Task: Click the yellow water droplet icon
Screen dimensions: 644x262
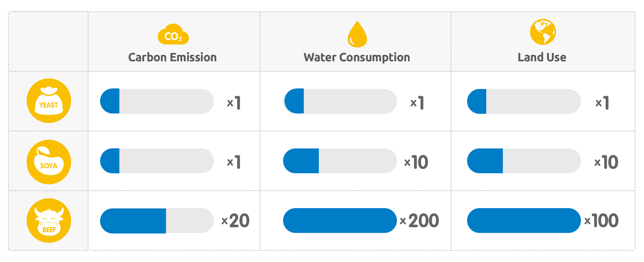Action: (357, 35)
